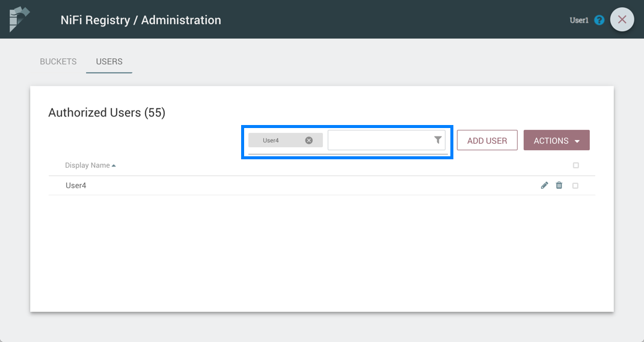Close the Administration panel with X

click(622, 19)
